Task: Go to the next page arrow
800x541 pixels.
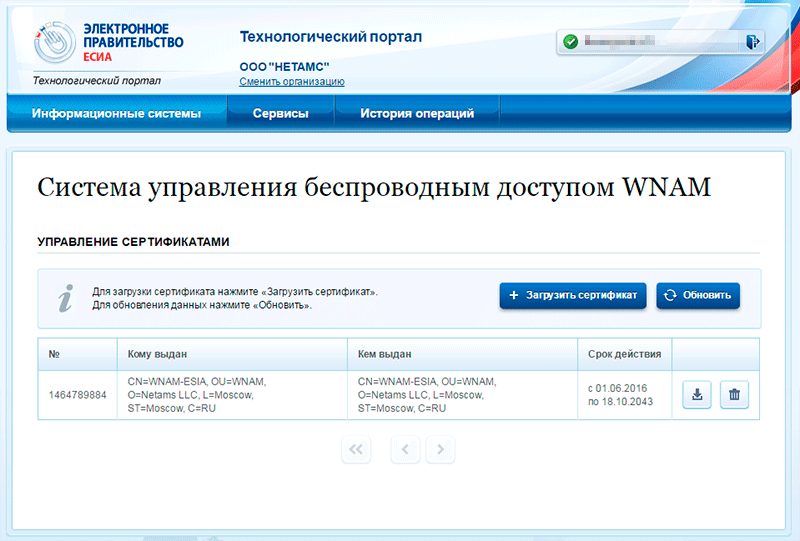Action: [441, 450]
